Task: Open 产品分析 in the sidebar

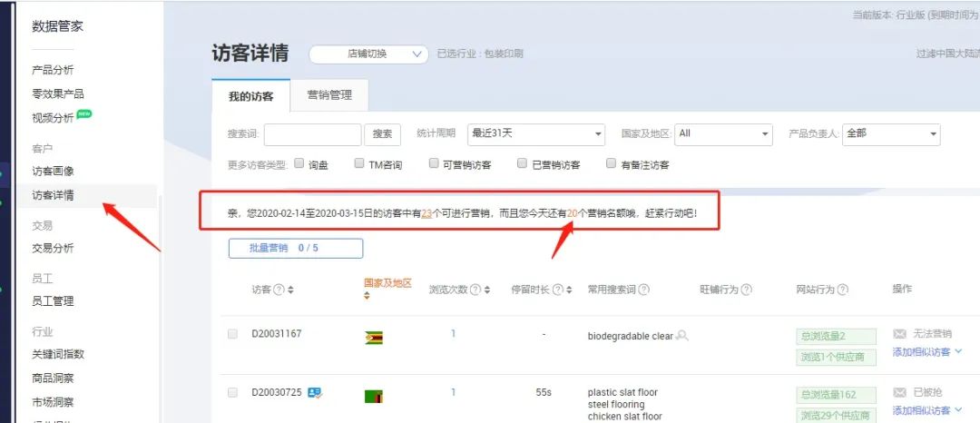Action: (53, 70)
